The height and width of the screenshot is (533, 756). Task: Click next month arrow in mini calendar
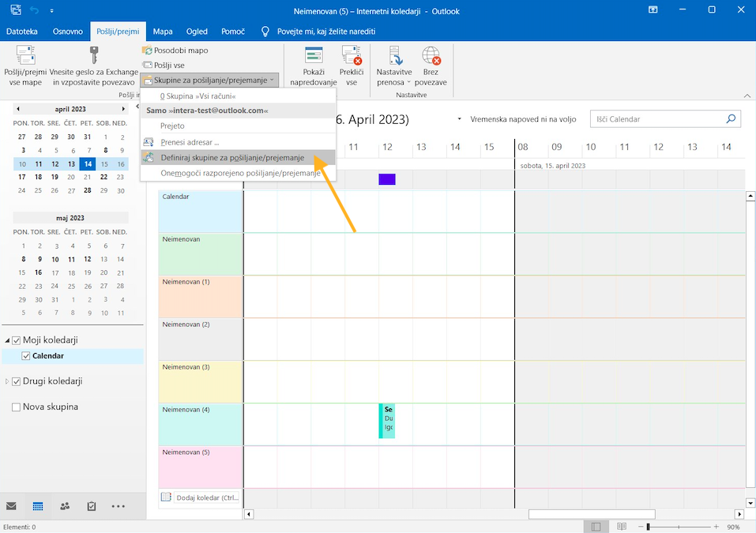(x=123, y=109)
